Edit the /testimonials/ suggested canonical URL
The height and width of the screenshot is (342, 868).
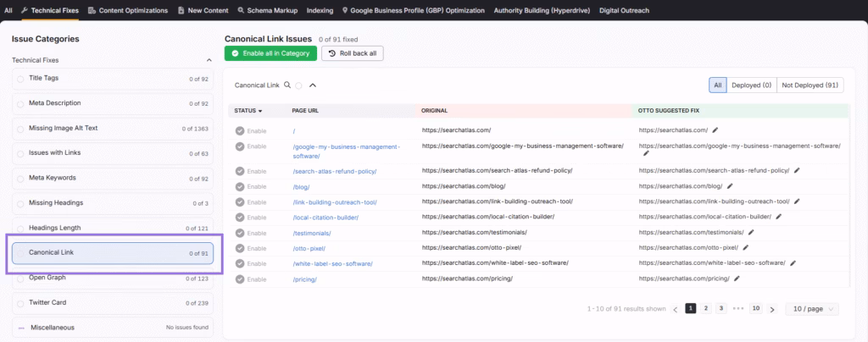coord(752,232)
